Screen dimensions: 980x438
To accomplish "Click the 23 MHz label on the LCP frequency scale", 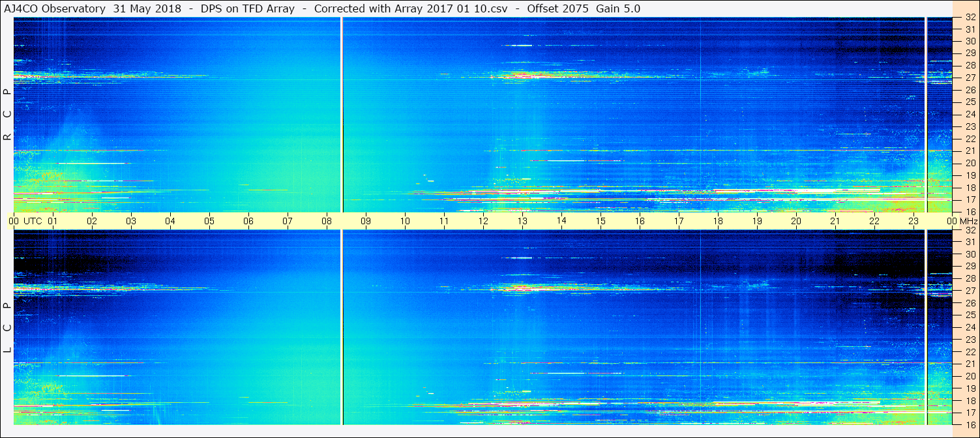I will [x=970, y=340].
